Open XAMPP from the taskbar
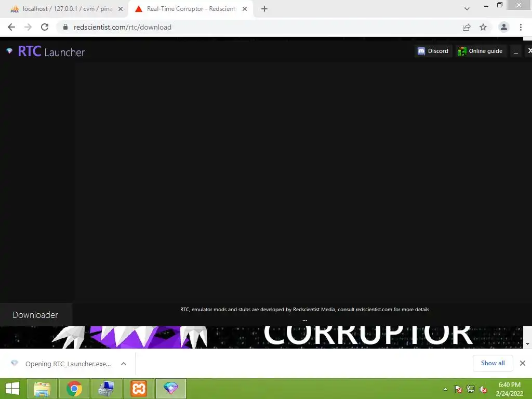The height and width of the screenshot is (399, 532). click(139, 389)
